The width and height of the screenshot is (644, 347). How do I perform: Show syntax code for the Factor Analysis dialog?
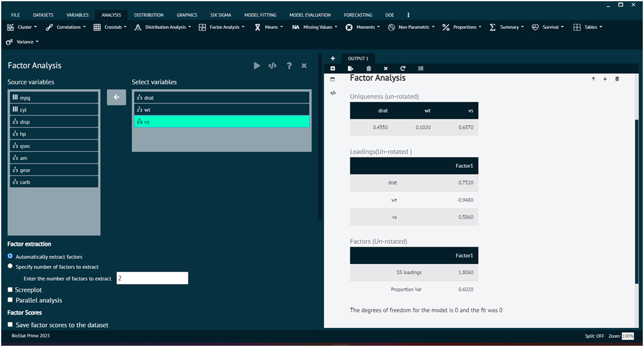[x=272, y=66]
